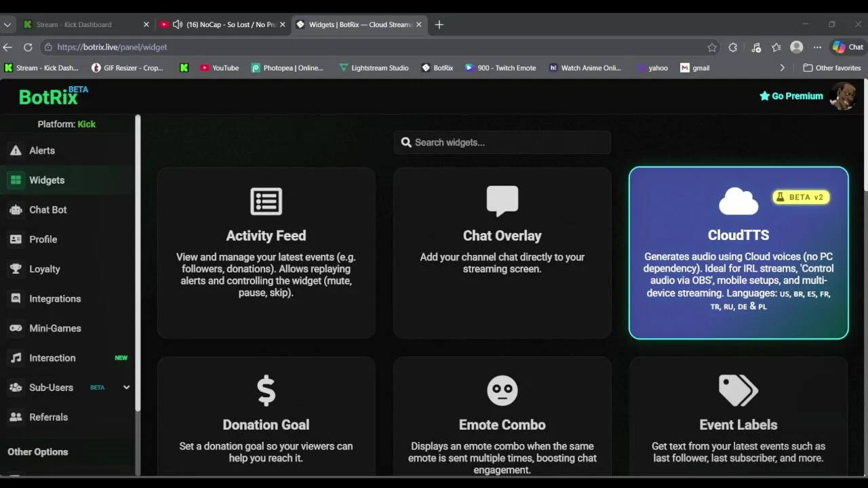Screen dimensions: 868x488
Task: Open the GIF Resizer bookmark
Action: click(127, 68)
